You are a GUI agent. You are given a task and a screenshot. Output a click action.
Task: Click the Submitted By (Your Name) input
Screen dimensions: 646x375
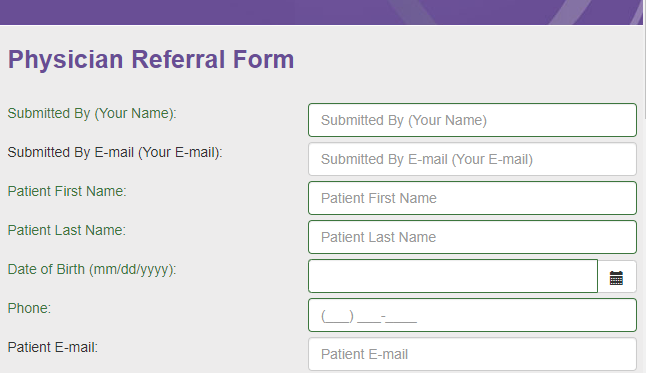point(472,120)
